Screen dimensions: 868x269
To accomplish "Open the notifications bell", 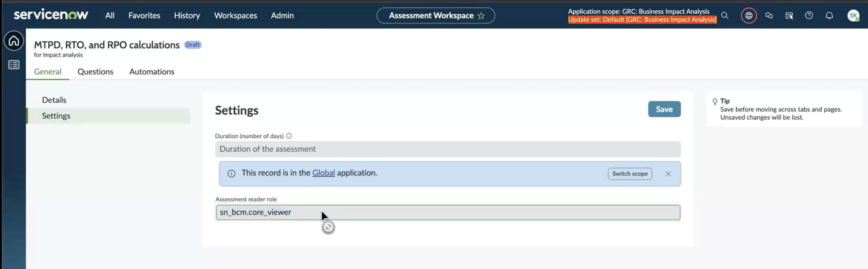I will pos(829,16).
